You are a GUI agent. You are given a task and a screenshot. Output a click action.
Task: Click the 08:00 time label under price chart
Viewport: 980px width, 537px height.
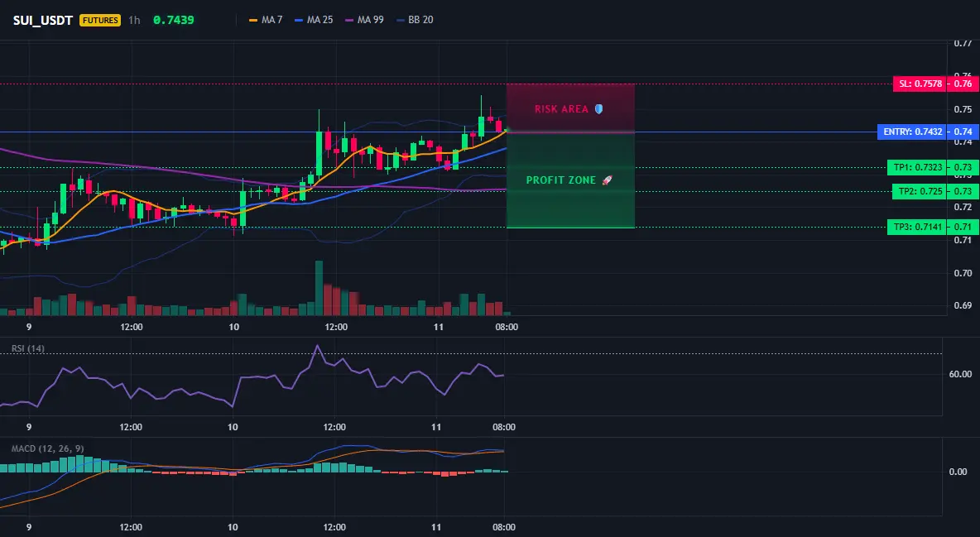pyautogui.click(x=507, y=327)
